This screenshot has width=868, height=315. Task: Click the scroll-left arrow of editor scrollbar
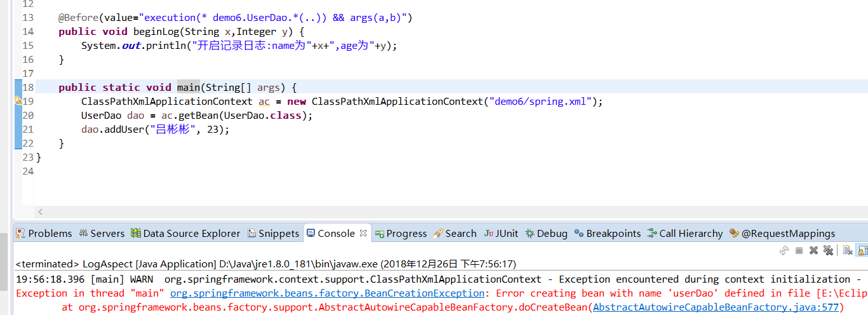(41, 211)
